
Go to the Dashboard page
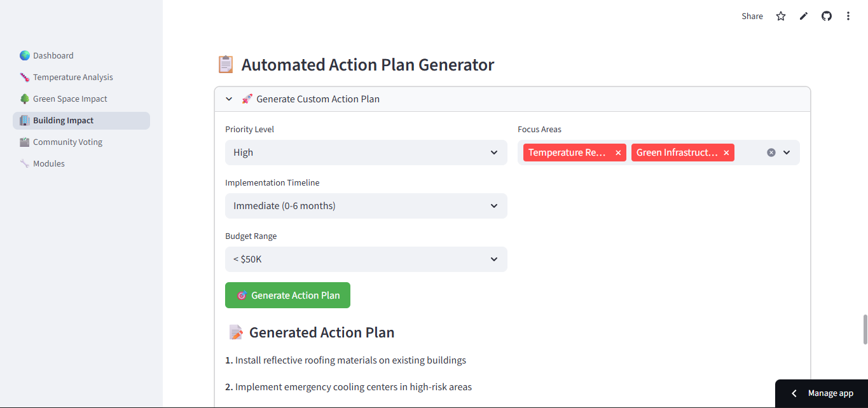(x=53, y=56)
